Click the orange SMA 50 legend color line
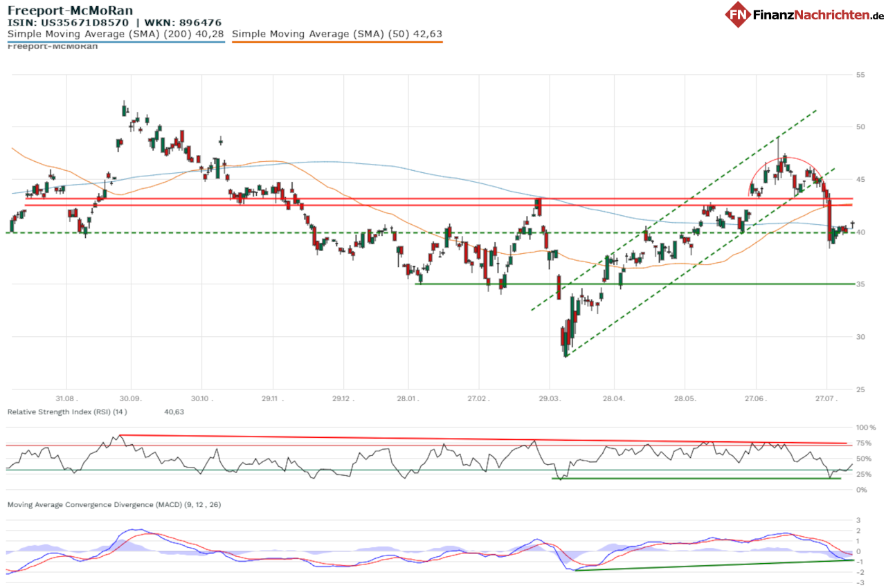The width and height of the screenshot is (886, 588). [x=337, y=42]
